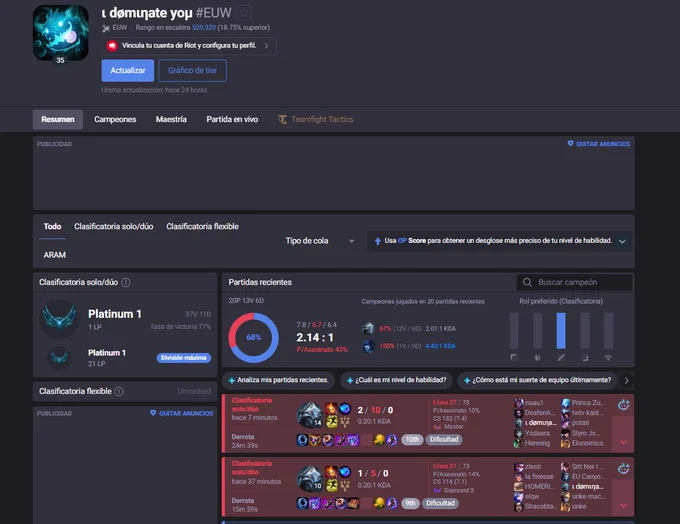This screenshot has height=524, width=680.
Task: Click yellow trinket icon in 2/10/0 match
Action: (x=379, y=440)
